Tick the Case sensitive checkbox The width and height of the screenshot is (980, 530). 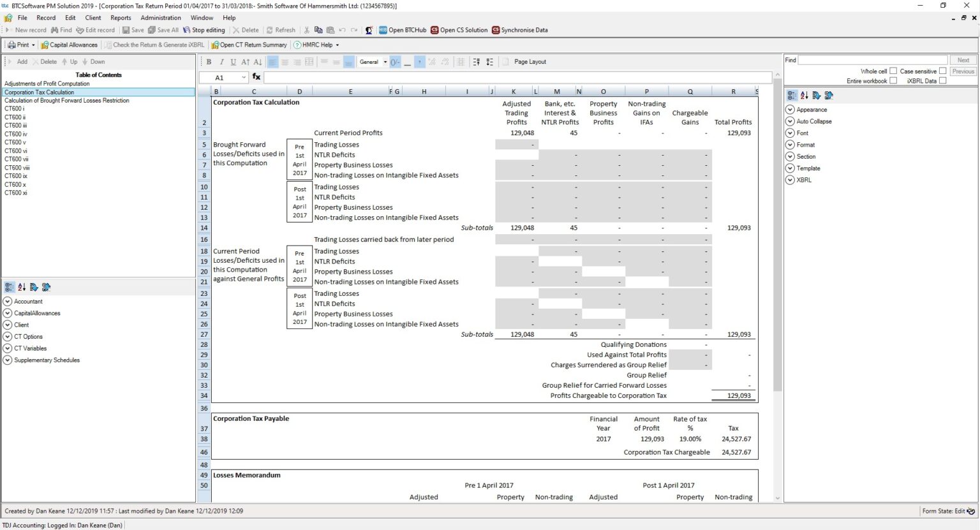click(942, 71)
